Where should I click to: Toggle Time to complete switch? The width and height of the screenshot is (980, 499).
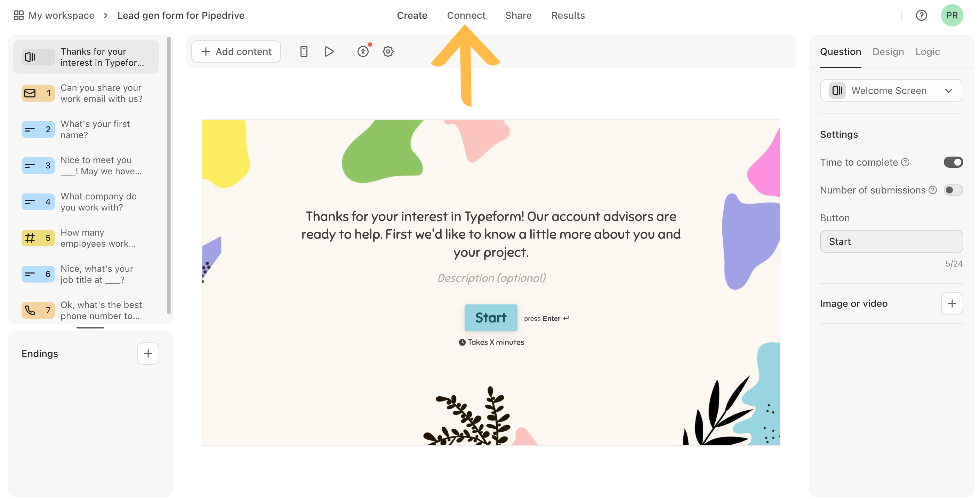[x=953, y=162]
